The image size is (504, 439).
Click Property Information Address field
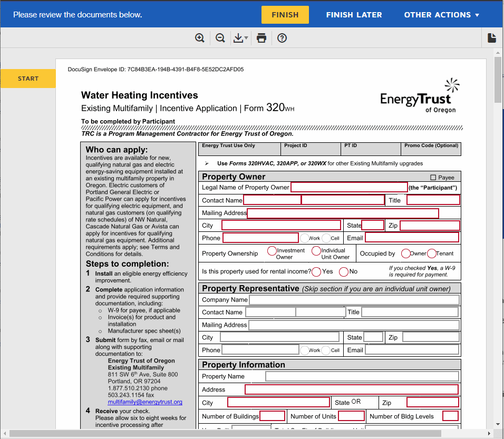[352, 389]
